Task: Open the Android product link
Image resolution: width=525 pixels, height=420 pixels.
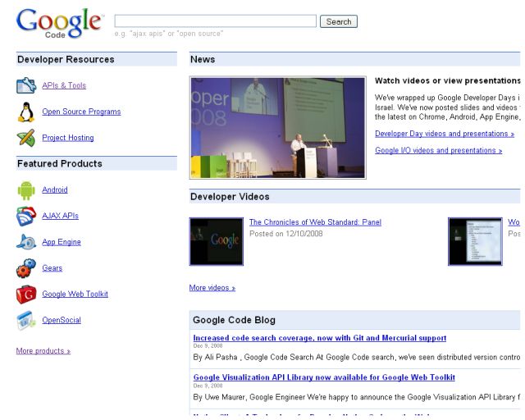Action: (x=55, y=190)
